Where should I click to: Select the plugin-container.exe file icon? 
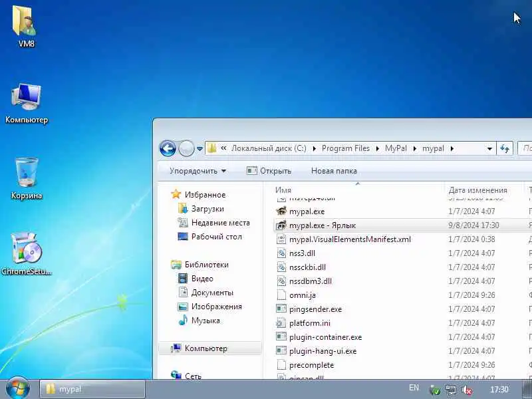pos(281,337)
